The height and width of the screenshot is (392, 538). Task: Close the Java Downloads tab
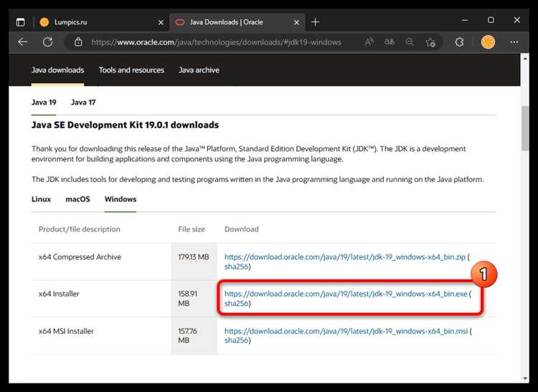296,23
